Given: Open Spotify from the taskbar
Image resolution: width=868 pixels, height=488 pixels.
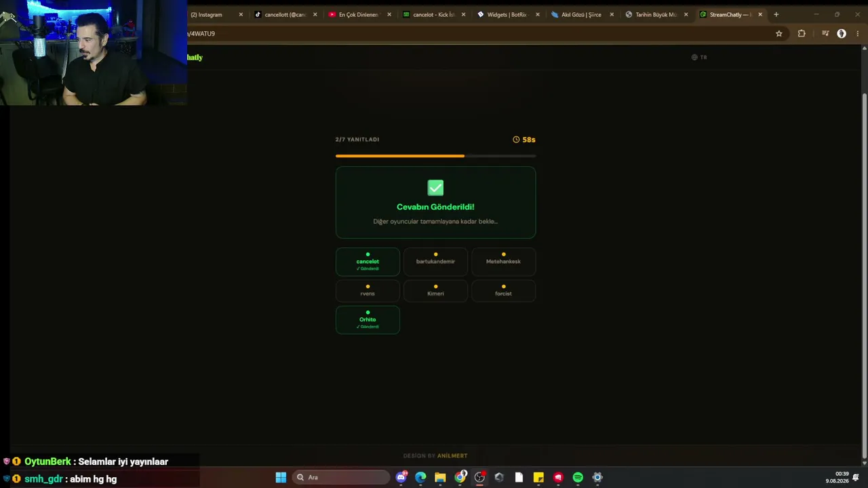Looking at the screenshot, I should pyautogui.click(x=578, y=477).
